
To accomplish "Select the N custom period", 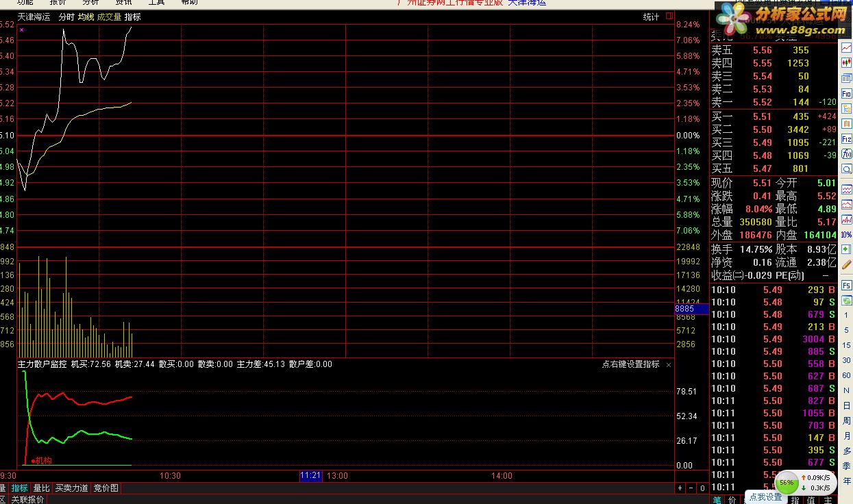I will (847, 390).
